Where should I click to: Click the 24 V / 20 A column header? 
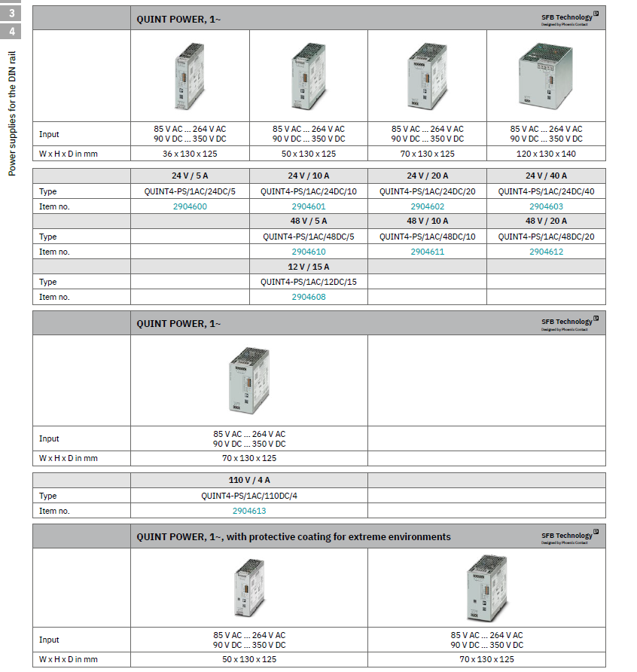[428, 176]
